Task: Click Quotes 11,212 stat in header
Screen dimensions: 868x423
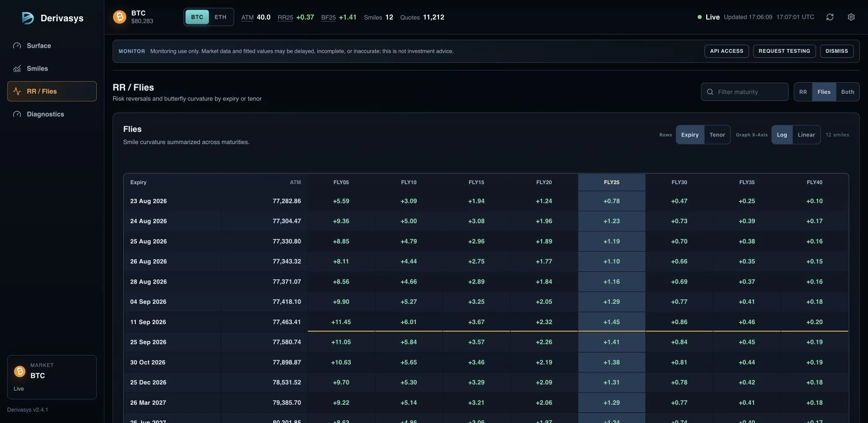Action: (422, 17)
